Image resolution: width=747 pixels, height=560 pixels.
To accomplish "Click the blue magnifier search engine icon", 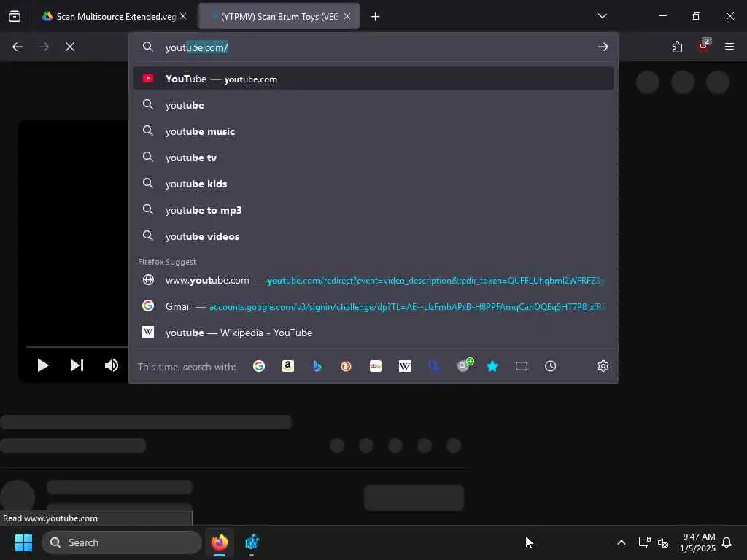I will pos(433,366).
